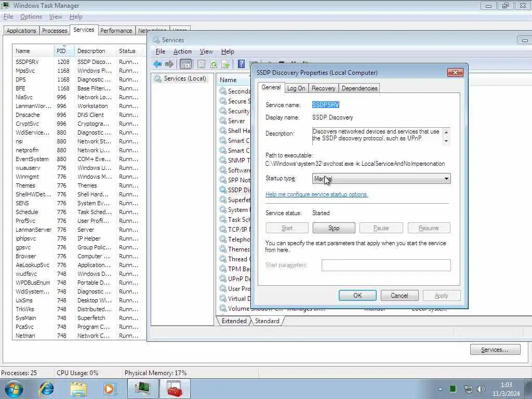Open the Startup type dropdown

coord(381,179)
